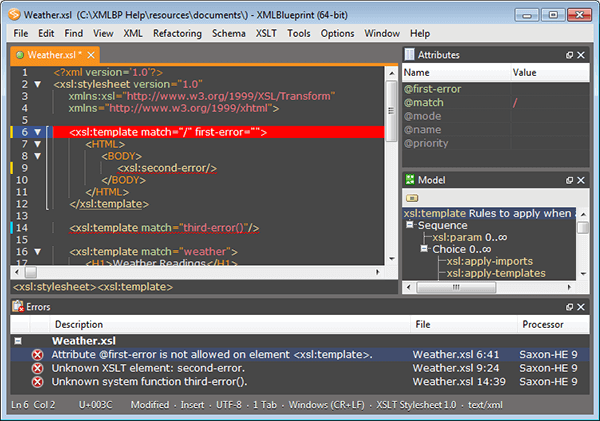Image resolution: width=600 pixels, height=421 pixels.
Task: Click the error icon for first-error attribute
Action: [38, 355]
